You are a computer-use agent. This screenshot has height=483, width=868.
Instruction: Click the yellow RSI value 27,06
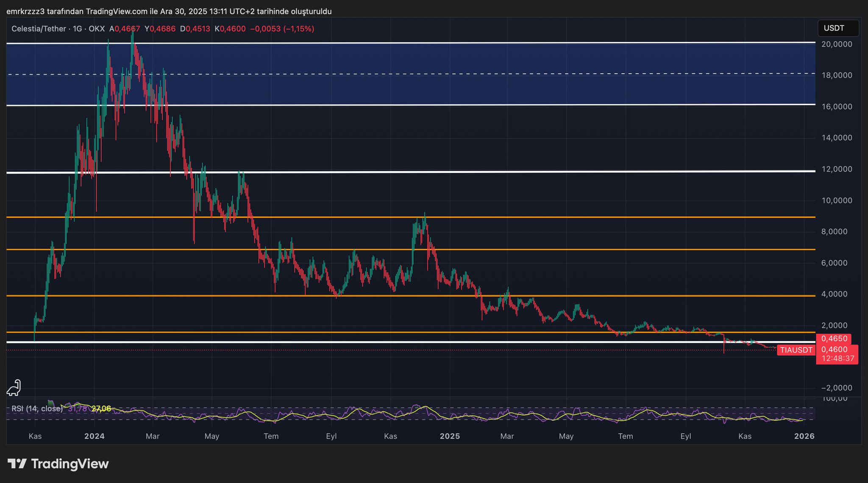pos(101,408)
